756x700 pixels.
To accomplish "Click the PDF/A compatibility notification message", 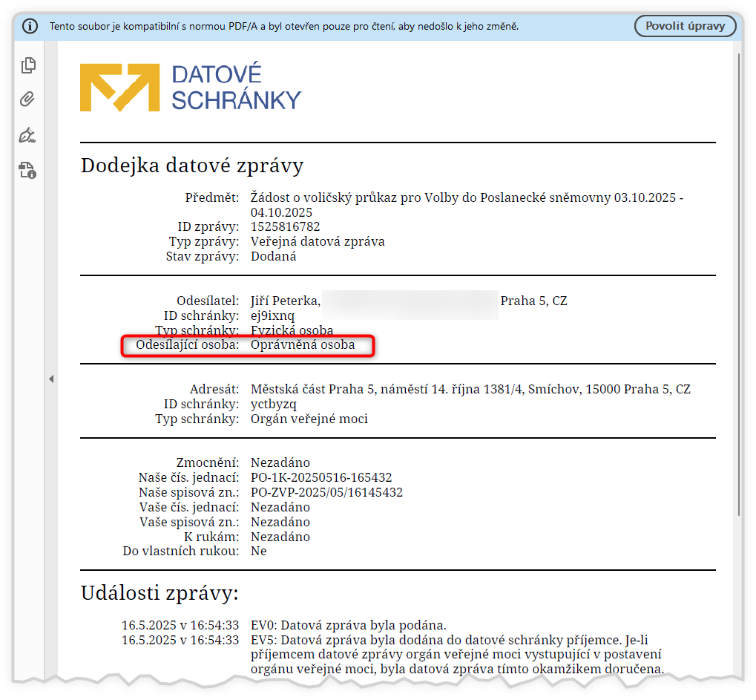I will (284, 26).
